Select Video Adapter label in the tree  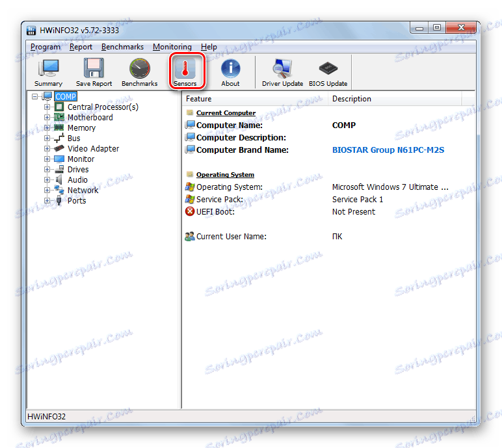click(x=93, y=149)
